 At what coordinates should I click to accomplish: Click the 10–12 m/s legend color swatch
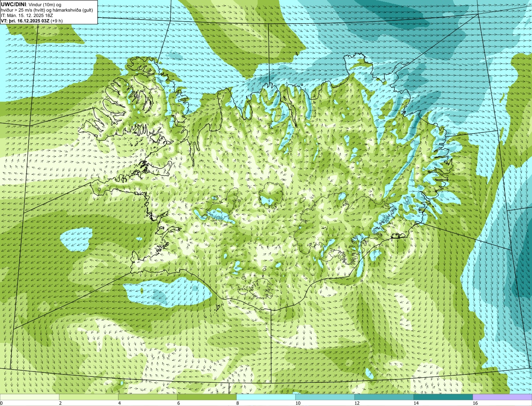[x=325, y=397]
